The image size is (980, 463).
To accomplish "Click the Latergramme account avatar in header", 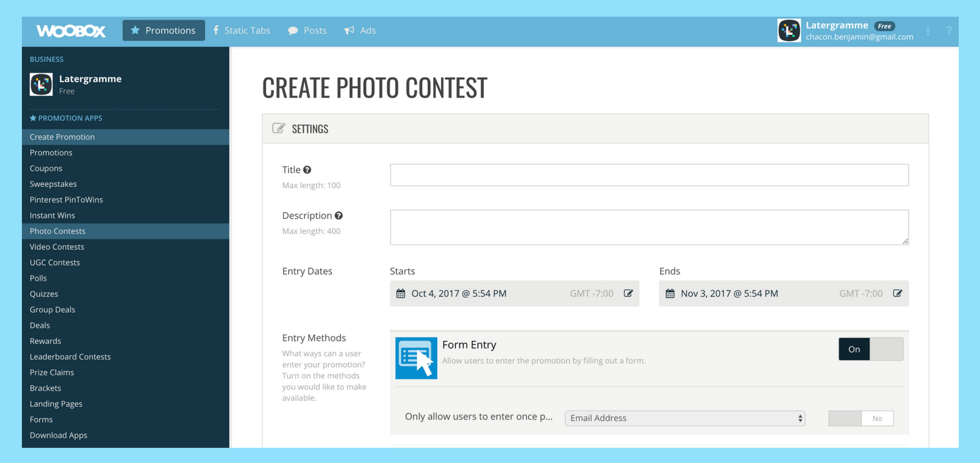I will tap(789, 30).
